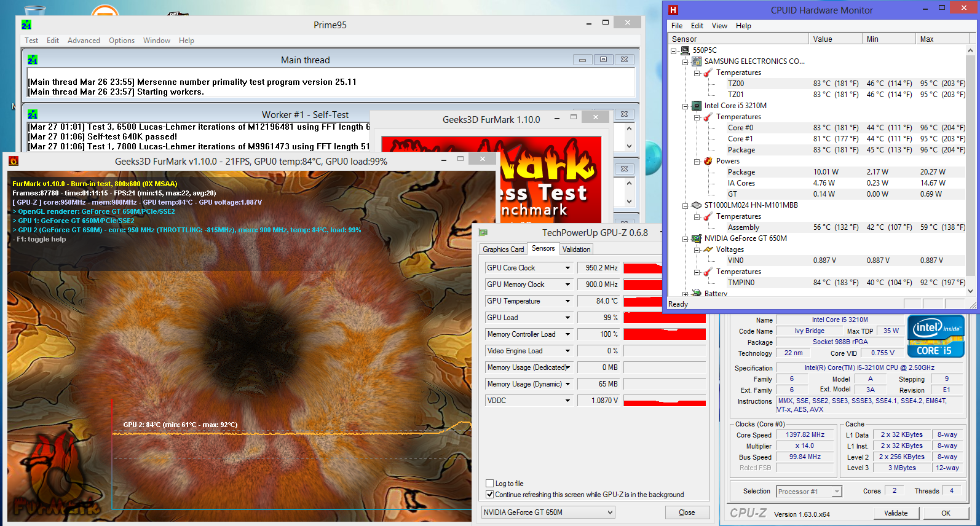This screenshot has width=980, height=526.
Task: Select the Sensors tab in GPU-Z
Action: click(x=543, y=248)
